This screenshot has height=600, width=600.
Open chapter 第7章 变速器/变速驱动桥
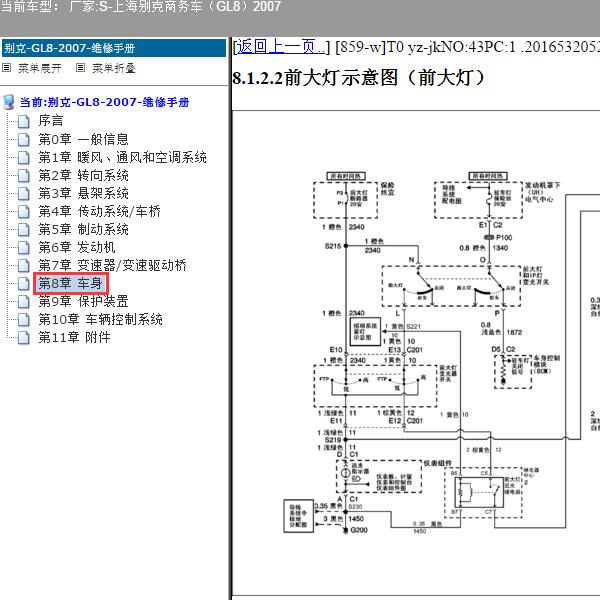(112, 265)
